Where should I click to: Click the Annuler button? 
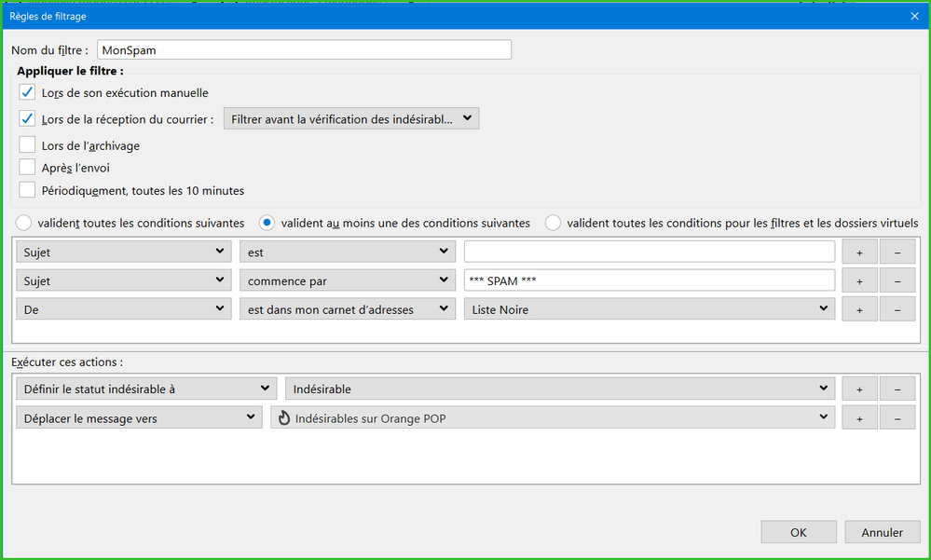(x=882, y=532)
